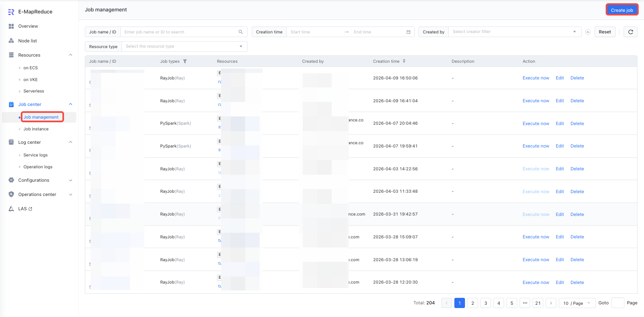This screenshot has width=644, height=317.
Task: Open Job instance in sidebar
Action: tap(36, 129)
